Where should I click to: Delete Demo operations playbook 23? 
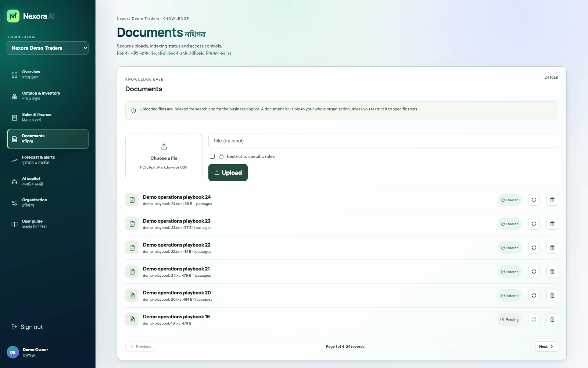pos(552,224)
